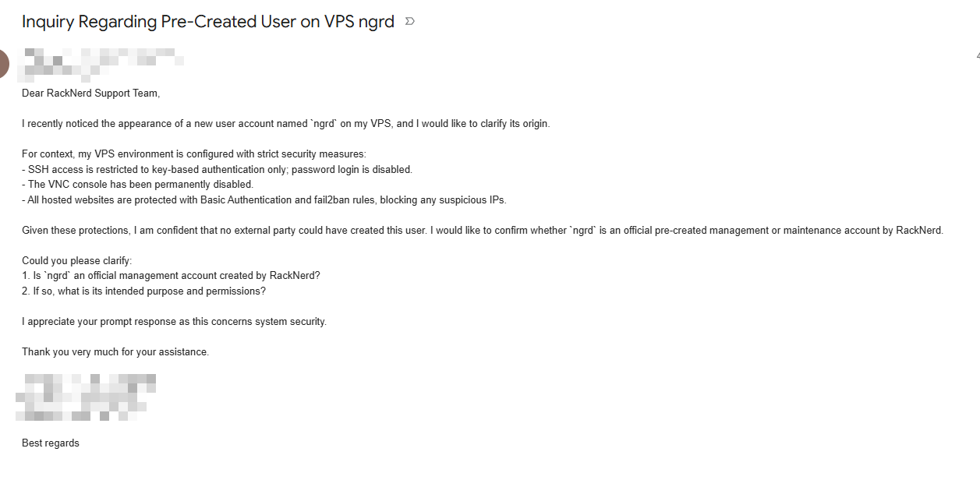This screenshot has width=980, height=480.
Task: Click the blurred signature block
Action: (86, 397)
